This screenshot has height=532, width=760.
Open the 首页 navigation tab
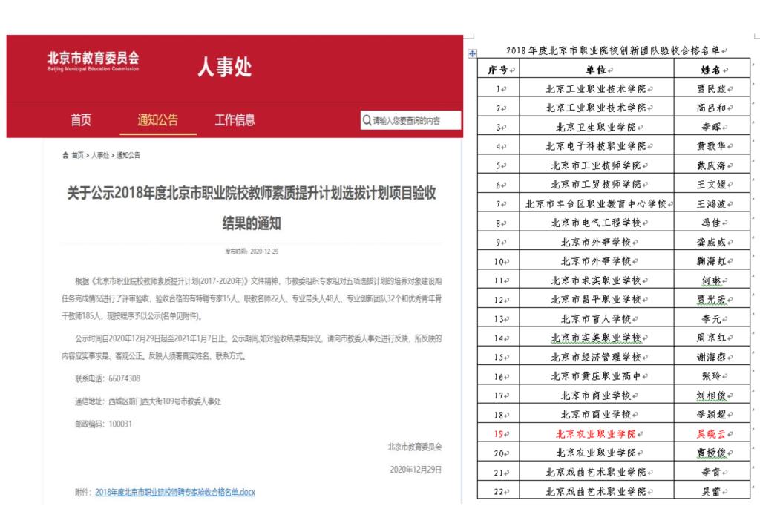[x=81, y=120]
